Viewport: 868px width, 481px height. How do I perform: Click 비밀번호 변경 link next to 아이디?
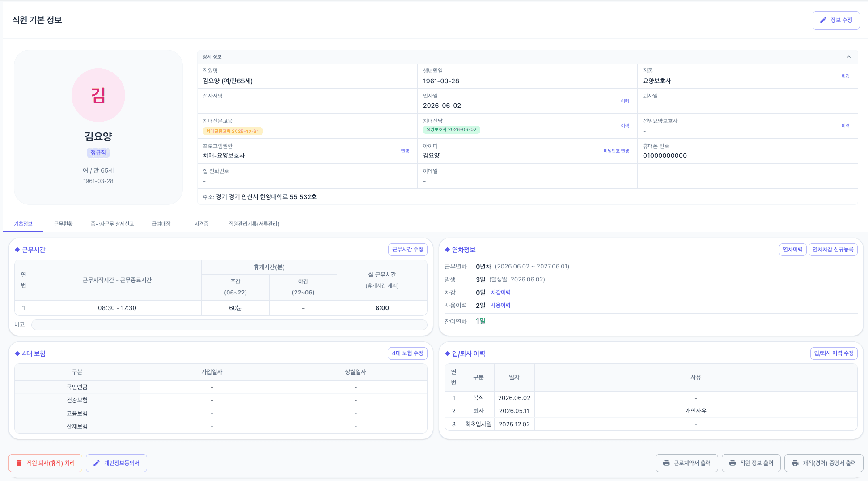pos(616,151)
